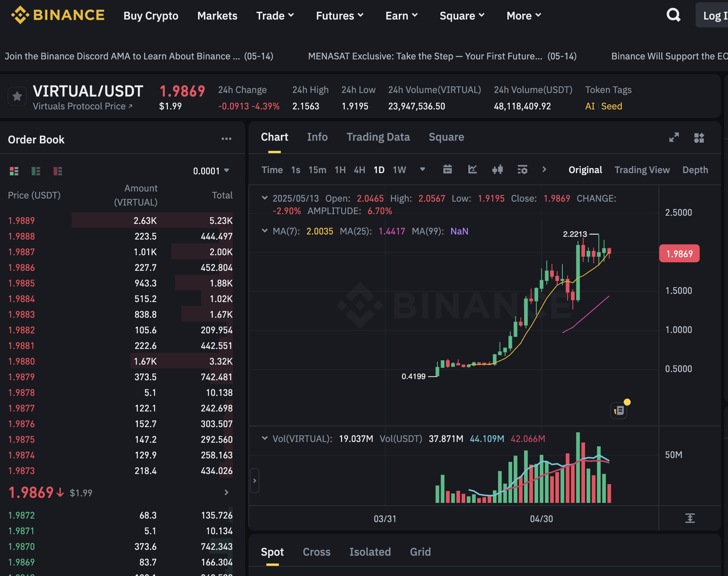Click buy order price 1.9870

point(21,546)
